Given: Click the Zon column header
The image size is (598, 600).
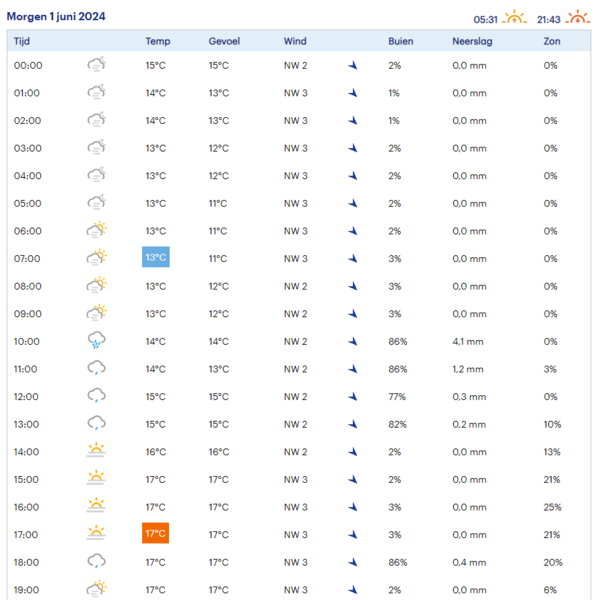Looking at the screenshot, I should 552,41.
